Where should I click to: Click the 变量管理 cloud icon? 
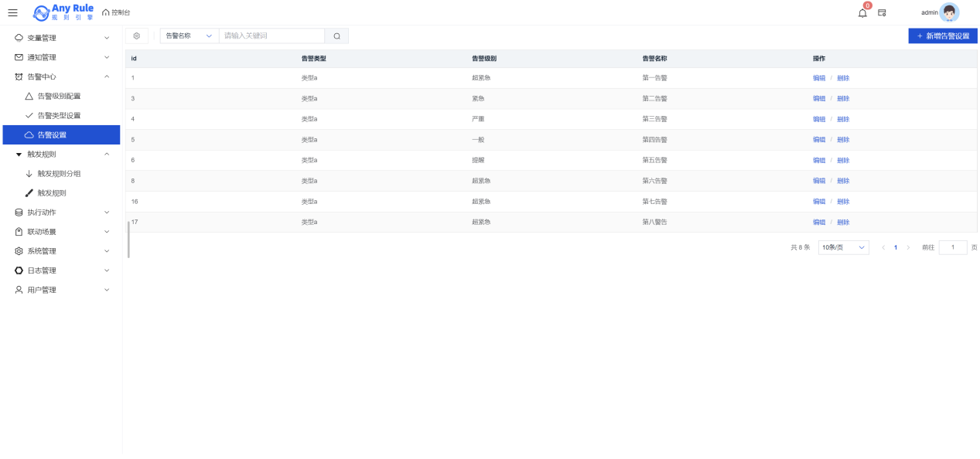tap(19, 38)
